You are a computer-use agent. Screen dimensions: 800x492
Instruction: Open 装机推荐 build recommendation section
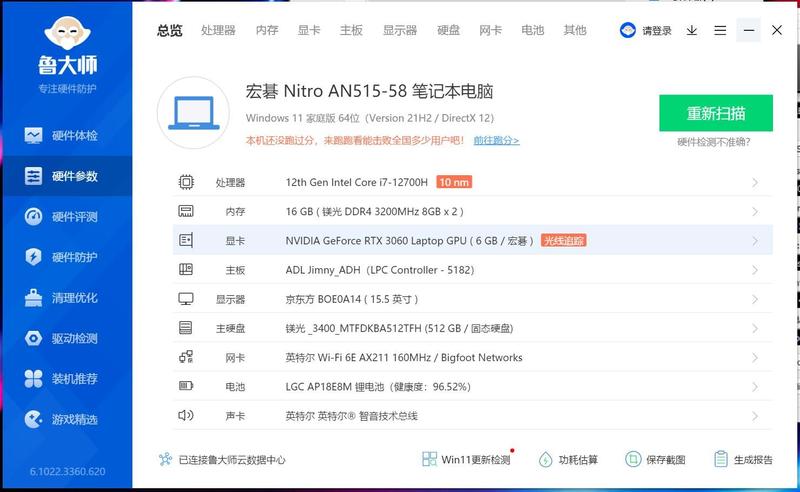(x=61, y=379)
